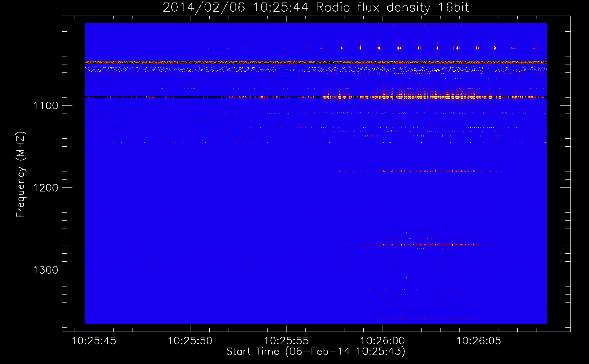
Task: Click the 1300 frequency tick label
Action: tap(46, 270)
